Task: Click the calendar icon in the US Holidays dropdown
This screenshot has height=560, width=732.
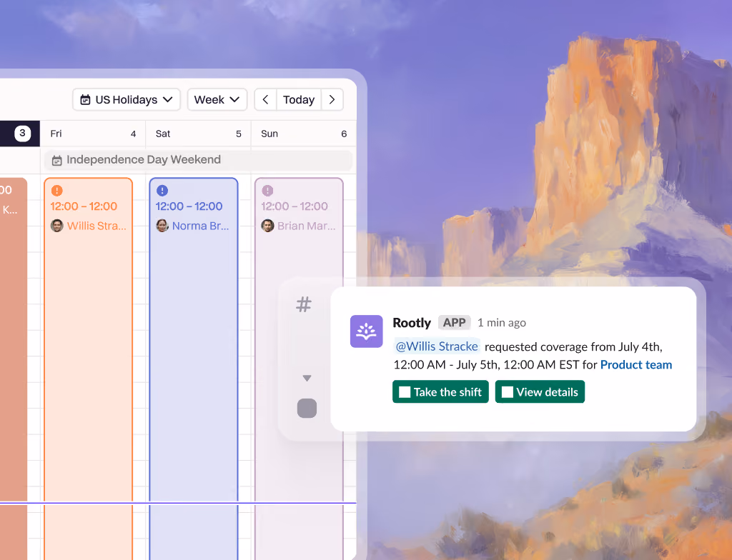Action: pyautogui.click(x=86, y=100)
